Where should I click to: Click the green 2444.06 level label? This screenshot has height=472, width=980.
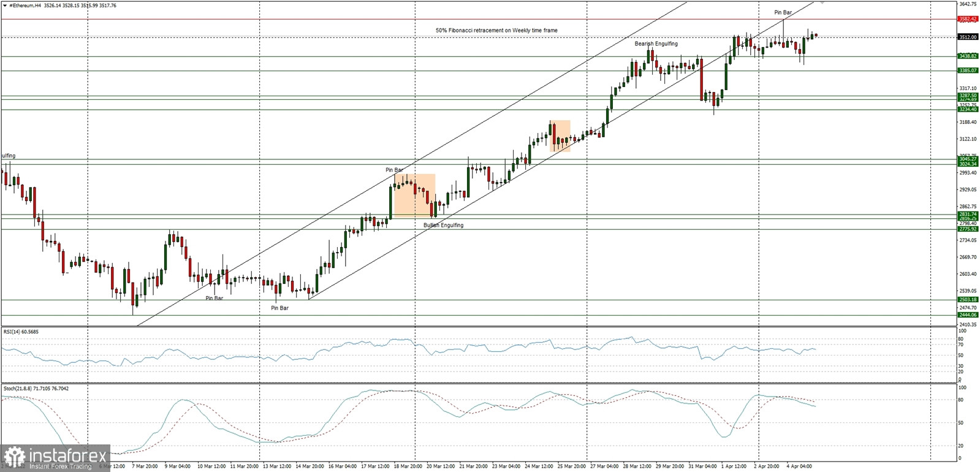[x=968, y=314]
